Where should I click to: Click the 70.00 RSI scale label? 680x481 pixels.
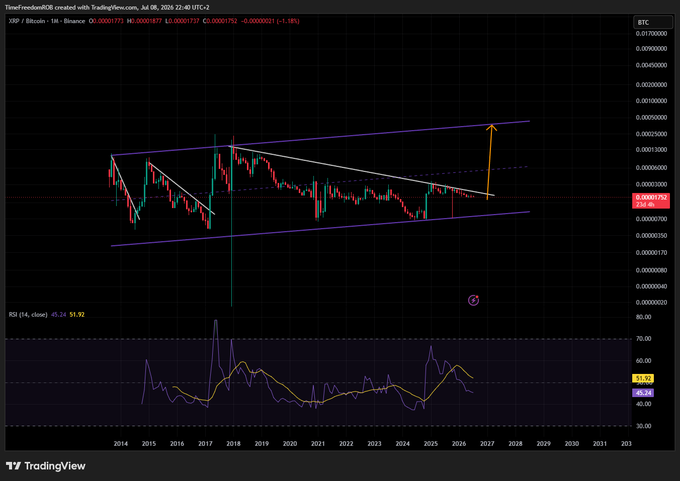pyautogui.click(x=644, y=339)
